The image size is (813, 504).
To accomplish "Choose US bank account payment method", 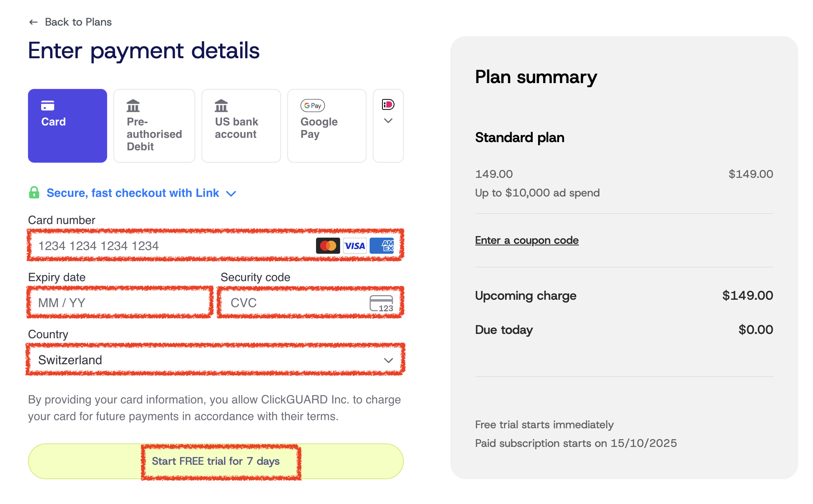I will click(x=241, y=126).
